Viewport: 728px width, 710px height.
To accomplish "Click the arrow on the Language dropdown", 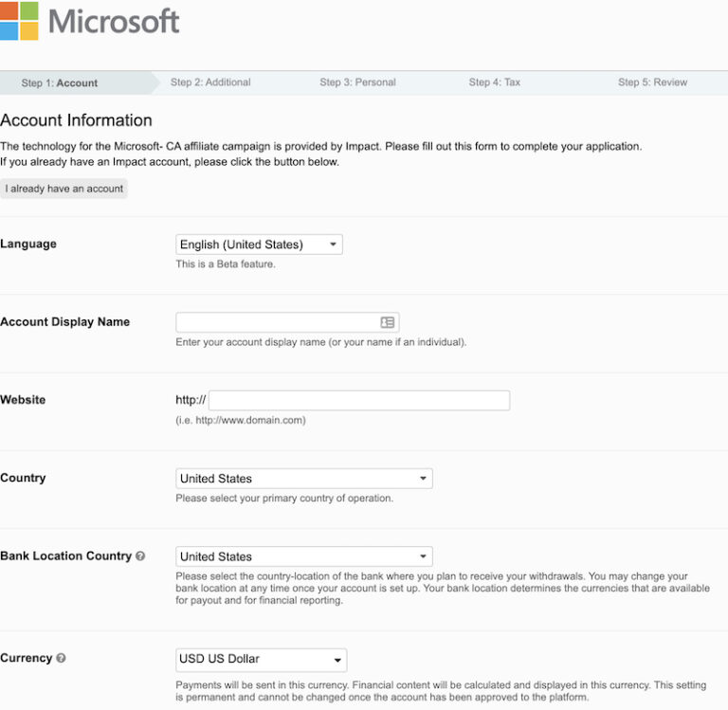I will click(x=333, y=245).
